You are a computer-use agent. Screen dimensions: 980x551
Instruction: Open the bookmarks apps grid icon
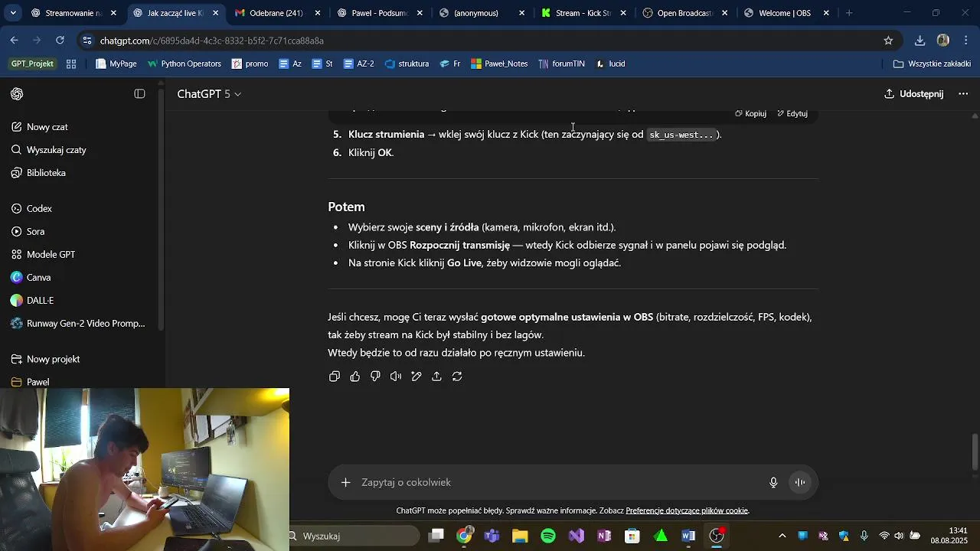[x=71, y=64]
